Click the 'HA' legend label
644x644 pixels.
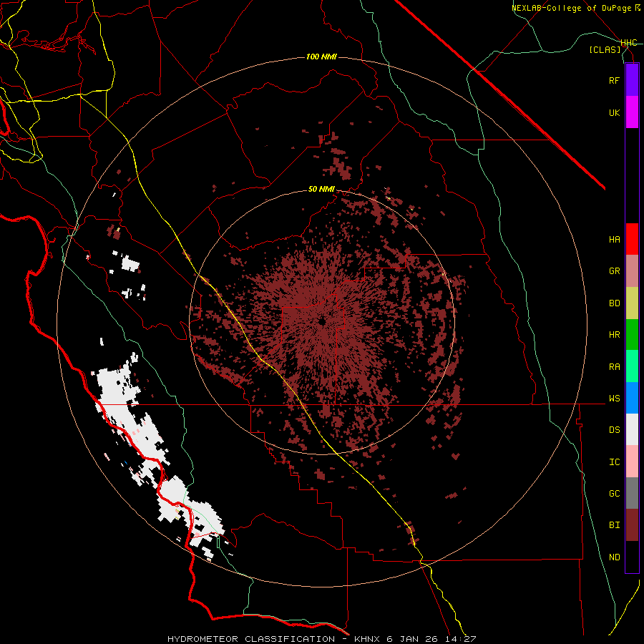614,239
